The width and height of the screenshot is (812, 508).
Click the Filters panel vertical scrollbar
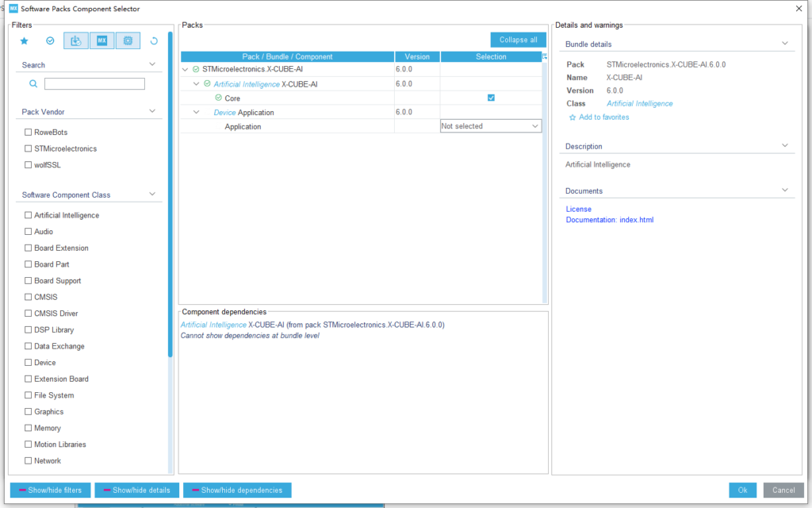pyautogui.click(x=170, y=194)
